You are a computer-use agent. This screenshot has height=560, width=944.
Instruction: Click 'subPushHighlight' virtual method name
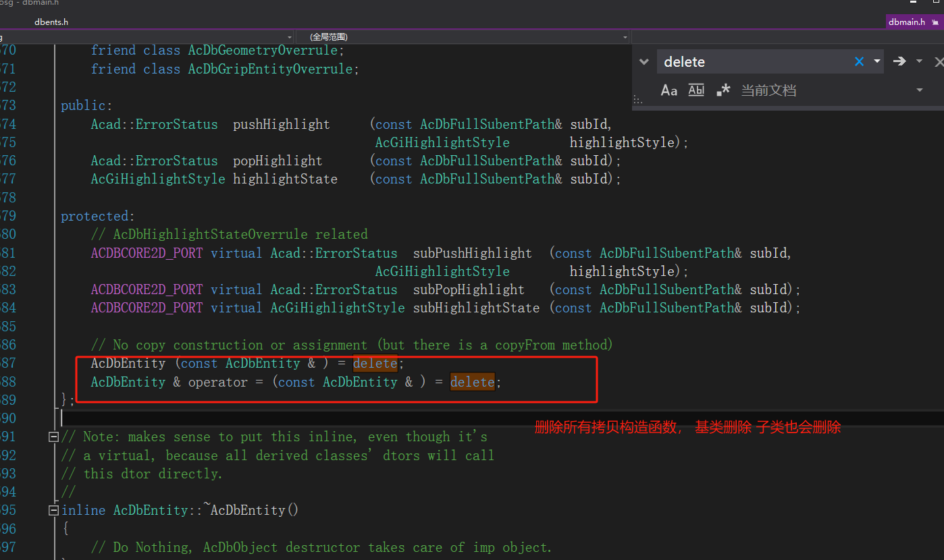click(x=472, y=253)
